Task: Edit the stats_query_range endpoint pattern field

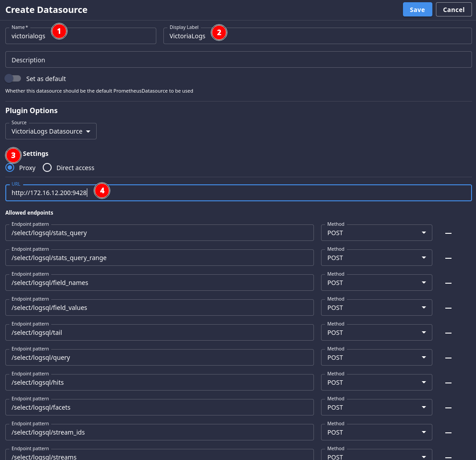Action: [x=159, y=258]
